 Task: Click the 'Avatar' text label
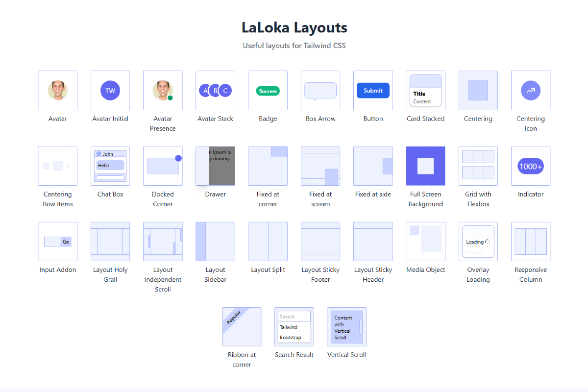[58, 119]
